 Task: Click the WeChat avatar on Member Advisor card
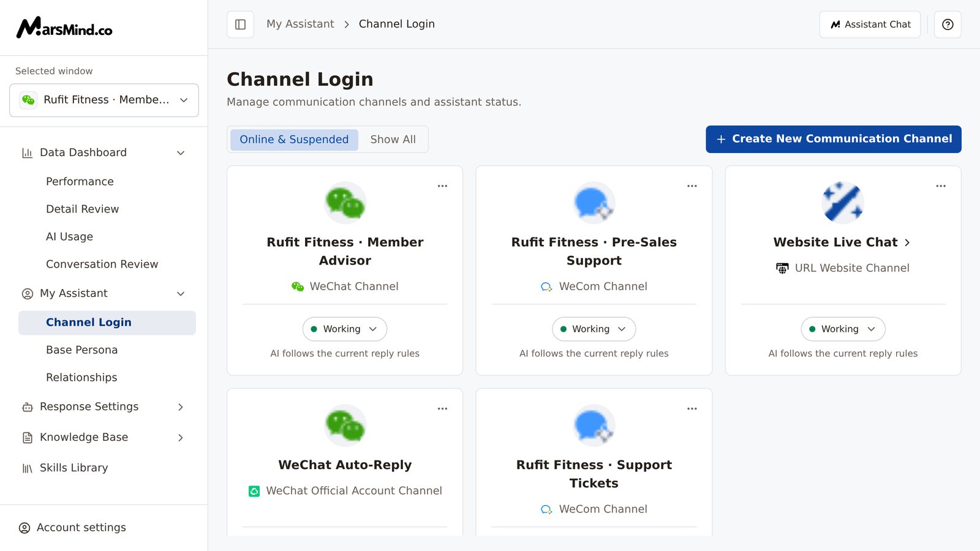(x=345, y=203)
